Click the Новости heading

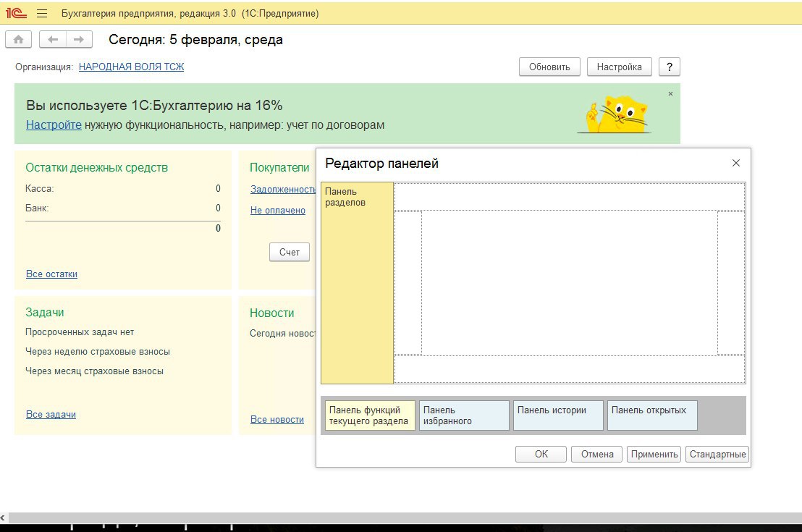tap(272, 313)
